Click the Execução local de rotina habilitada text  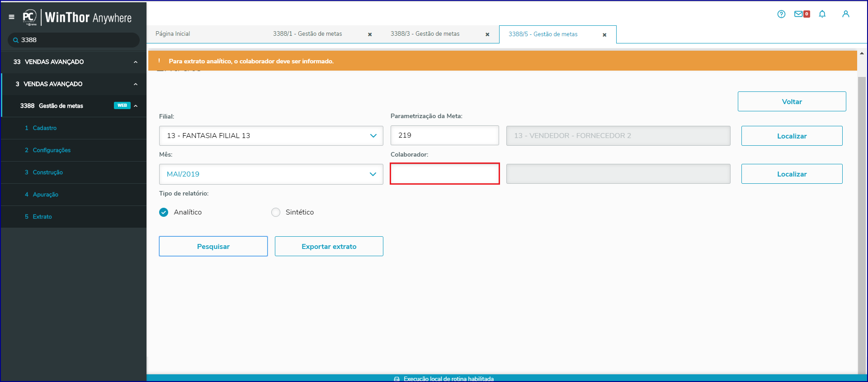click(448, 379)
